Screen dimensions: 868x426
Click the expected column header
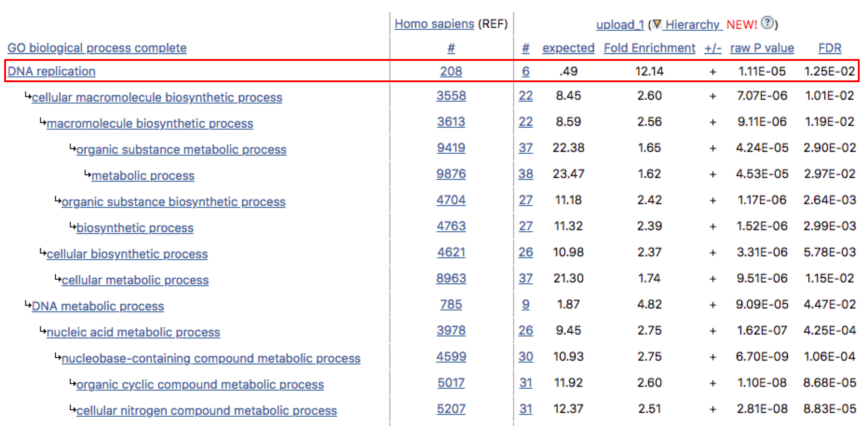point(568,48)
